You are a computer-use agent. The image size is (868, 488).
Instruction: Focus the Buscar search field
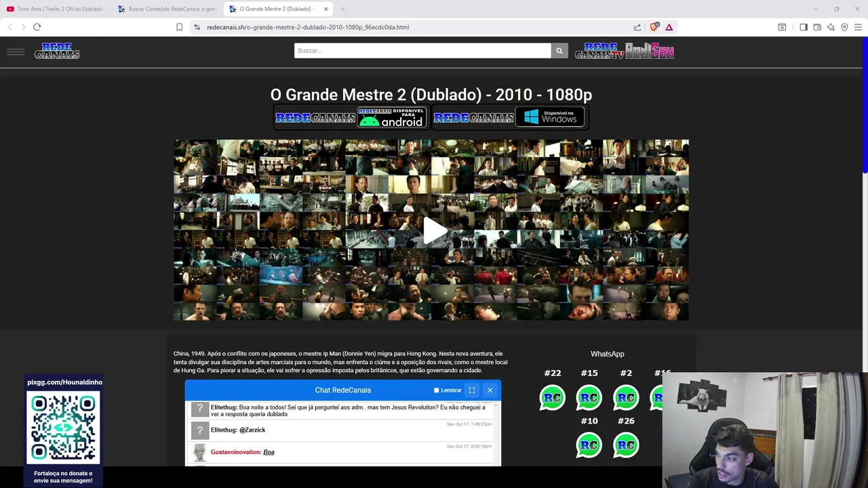pyautogui.click(x=422, y=51)
